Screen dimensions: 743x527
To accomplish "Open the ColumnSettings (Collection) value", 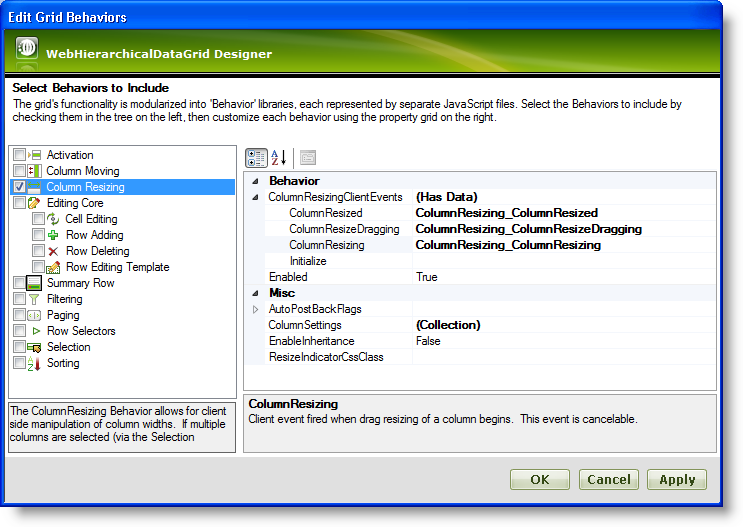I will (x=564, y=325).
